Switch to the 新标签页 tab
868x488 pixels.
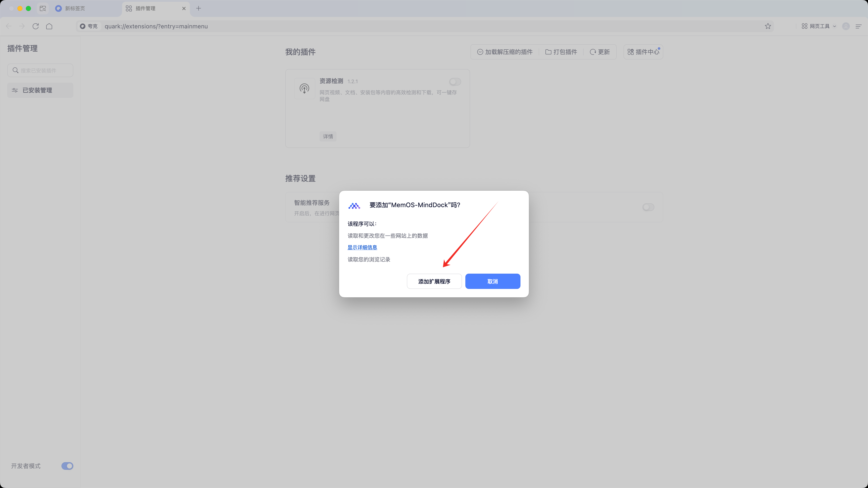[x=75, y=8]
